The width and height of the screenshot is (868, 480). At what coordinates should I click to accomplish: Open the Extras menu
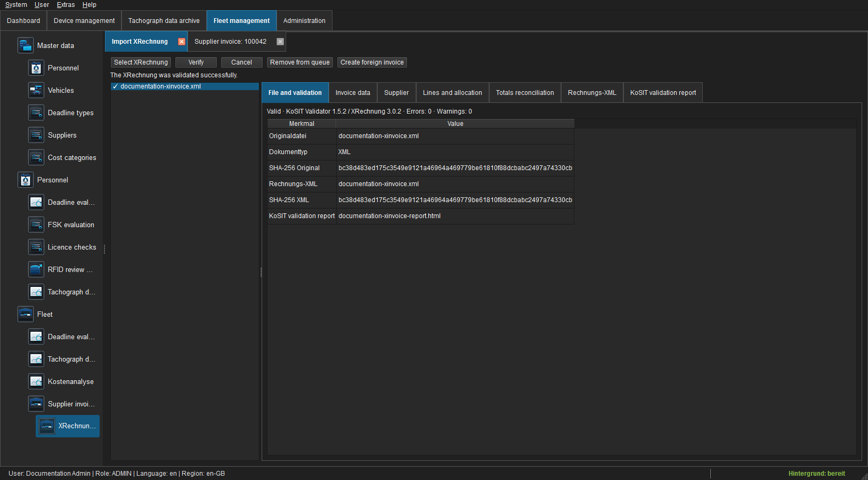coord(66,5)
